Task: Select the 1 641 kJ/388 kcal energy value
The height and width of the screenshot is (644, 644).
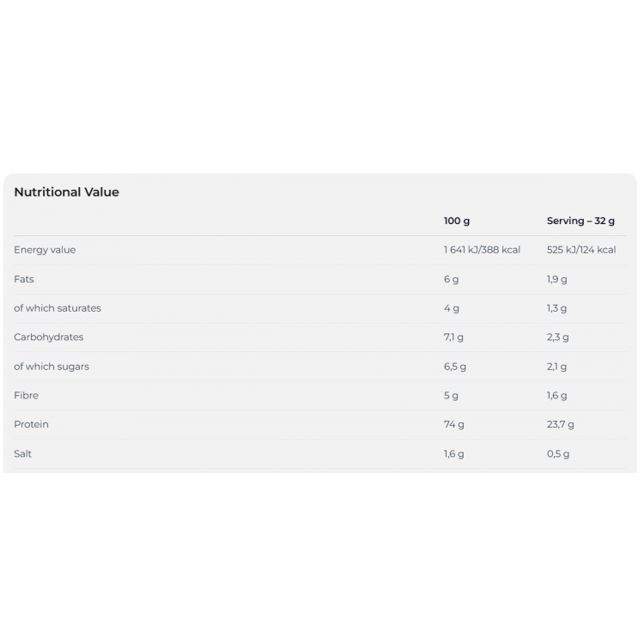Action: tap(482, 250)
